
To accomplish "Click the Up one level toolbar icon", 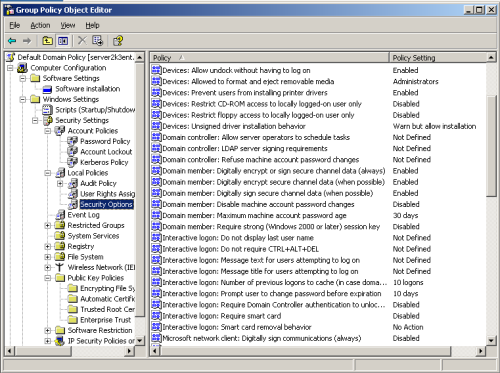I will coord(47,41).
